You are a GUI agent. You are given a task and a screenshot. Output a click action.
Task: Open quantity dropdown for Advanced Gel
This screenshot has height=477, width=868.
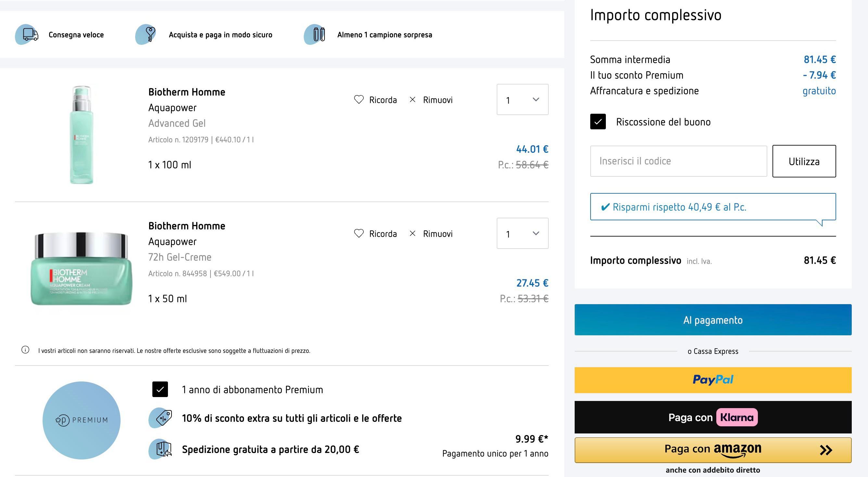[523, 99]
